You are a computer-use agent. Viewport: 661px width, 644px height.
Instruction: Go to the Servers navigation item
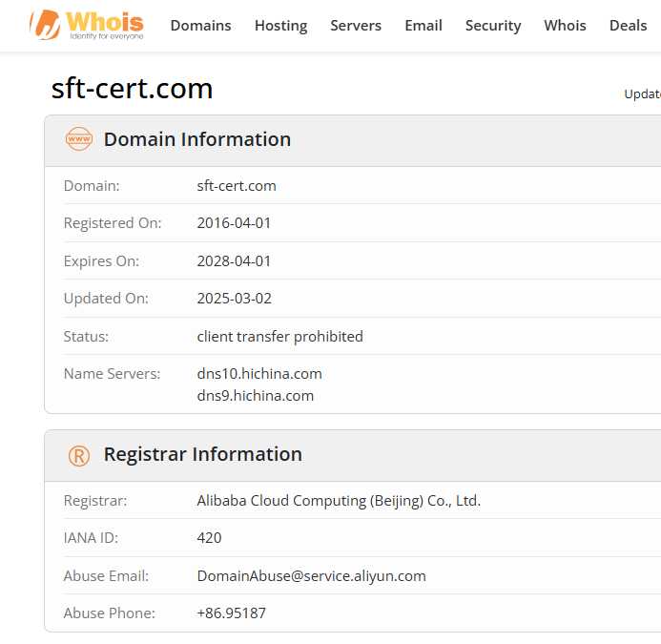[x=356, y=26]
